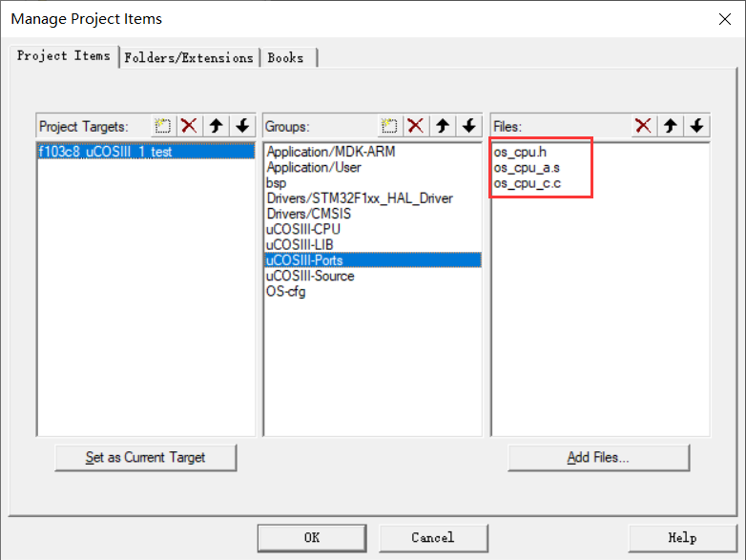Open Folders/Extensions tab
Image resolution: width=746 pixels, height=560 pixels.
pos(189,58)
